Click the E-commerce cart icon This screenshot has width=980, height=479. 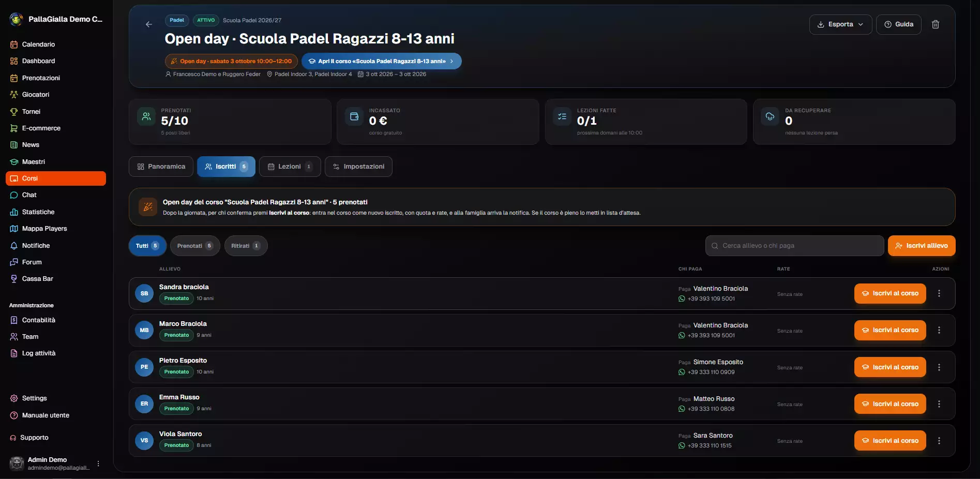[14, 128]
